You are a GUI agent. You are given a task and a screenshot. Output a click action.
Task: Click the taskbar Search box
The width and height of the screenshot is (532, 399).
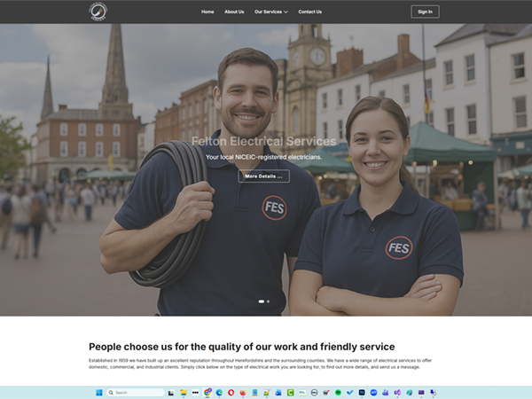(x=136, y=393)
